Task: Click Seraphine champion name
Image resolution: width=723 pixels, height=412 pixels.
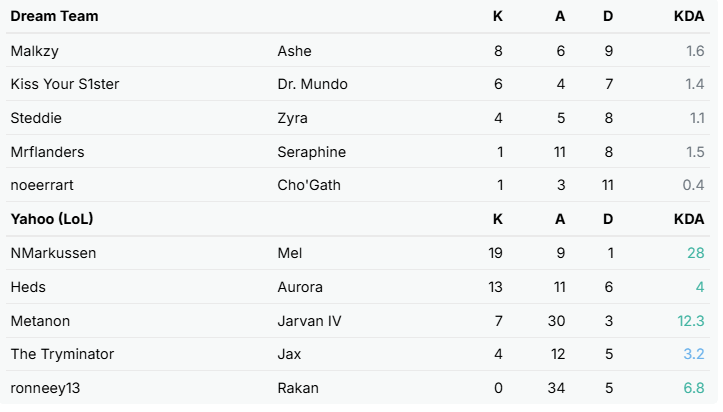Action: click(312, 152)
